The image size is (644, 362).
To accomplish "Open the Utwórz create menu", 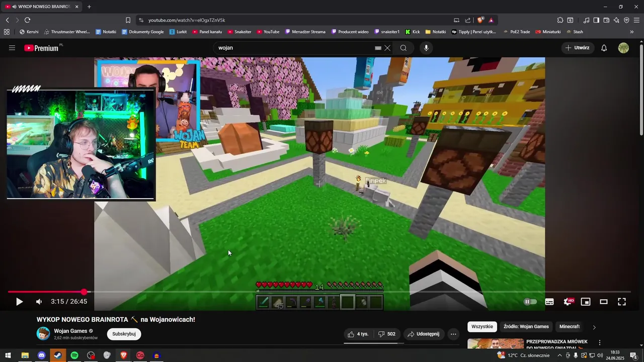I will point(578,48).
